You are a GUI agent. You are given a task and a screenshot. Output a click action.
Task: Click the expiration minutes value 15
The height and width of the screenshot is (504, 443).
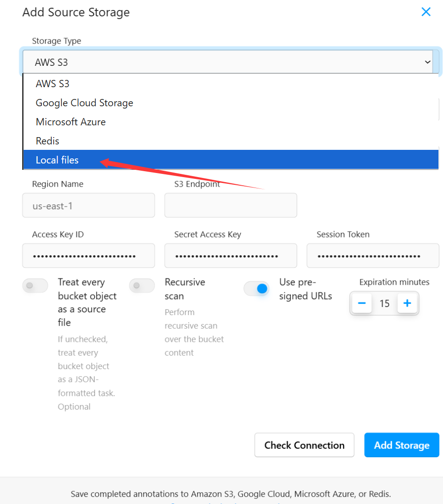point(384,303)
